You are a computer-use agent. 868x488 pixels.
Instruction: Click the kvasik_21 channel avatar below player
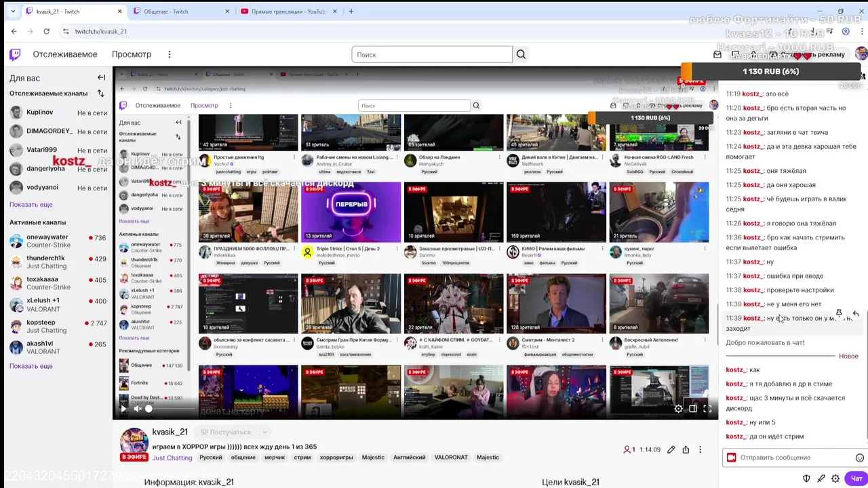(x=134, y=443)
